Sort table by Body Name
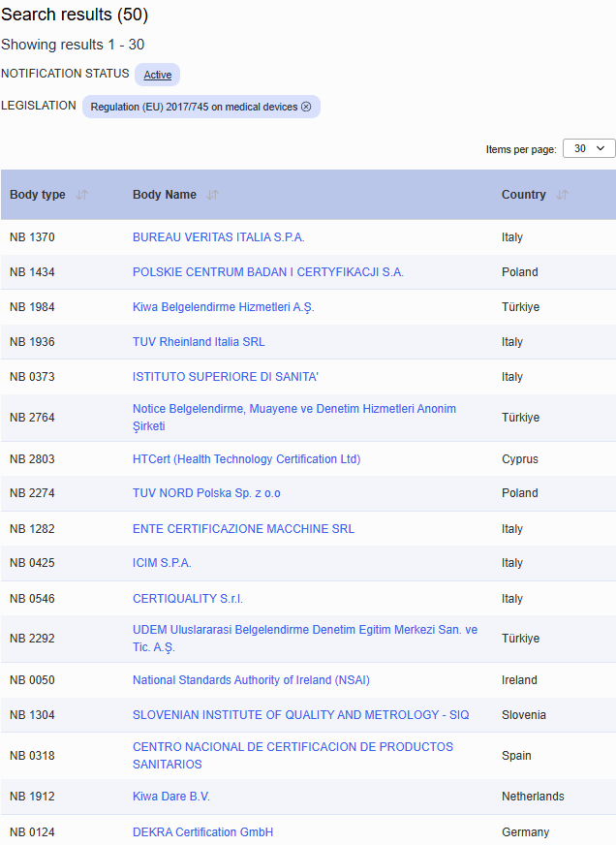This screenshot has height=845, width=616. [213, 195]
